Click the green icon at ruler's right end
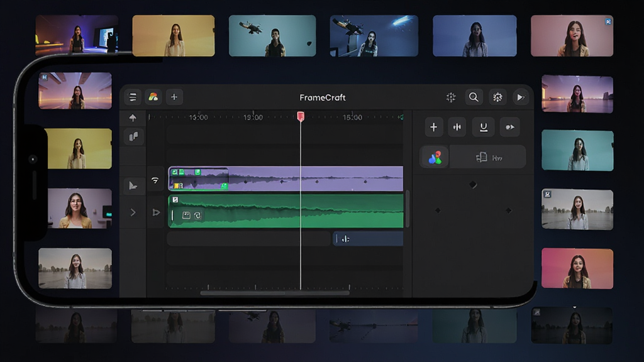This screenshot has width=644, height=362. [401, 118]
